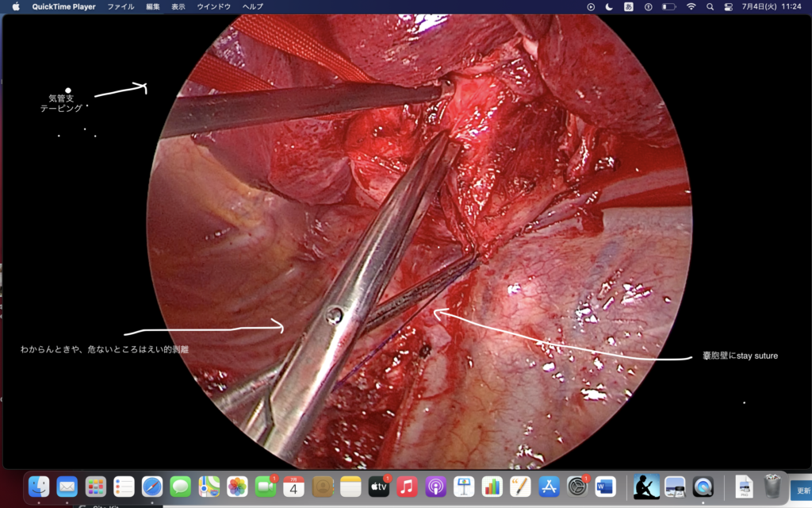Open Safari from the Dock

(152, 487)
